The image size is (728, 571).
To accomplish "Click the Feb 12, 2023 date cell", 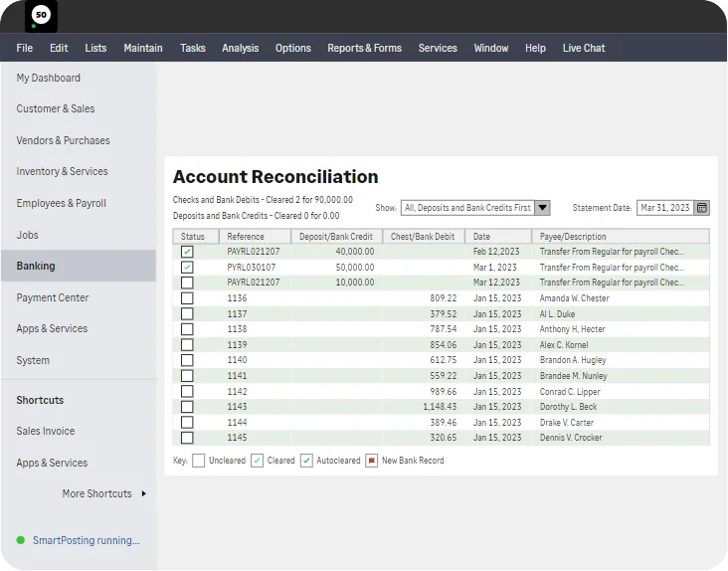I will pos(496,252).
